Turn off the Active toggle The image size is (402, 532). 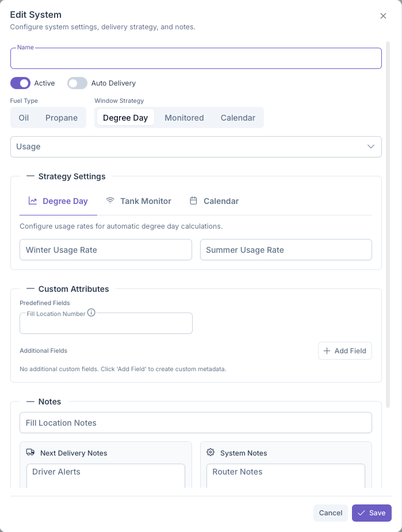click(20, 83)
